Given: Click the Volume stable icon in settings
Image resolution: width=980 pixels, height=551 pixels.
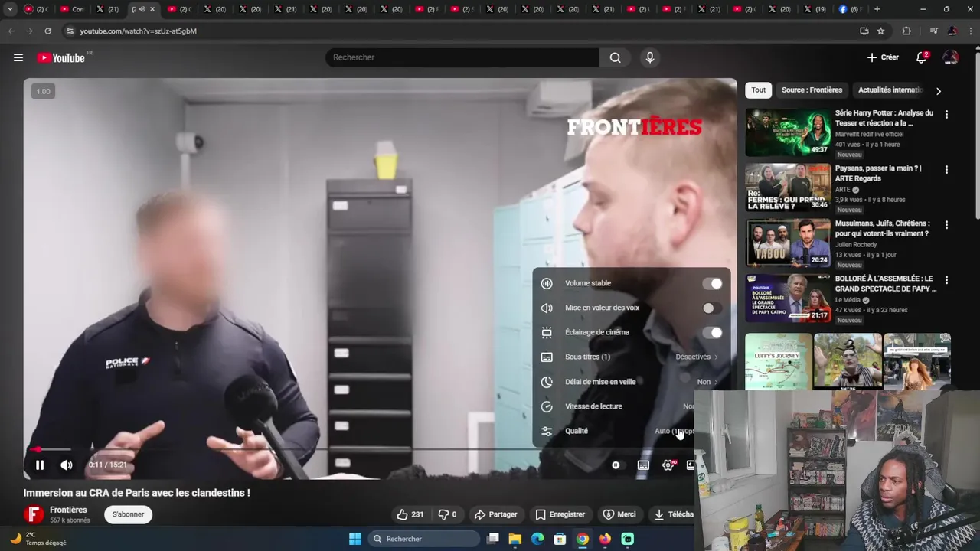Looking at the screenshot, I should (x=547, y=283).
